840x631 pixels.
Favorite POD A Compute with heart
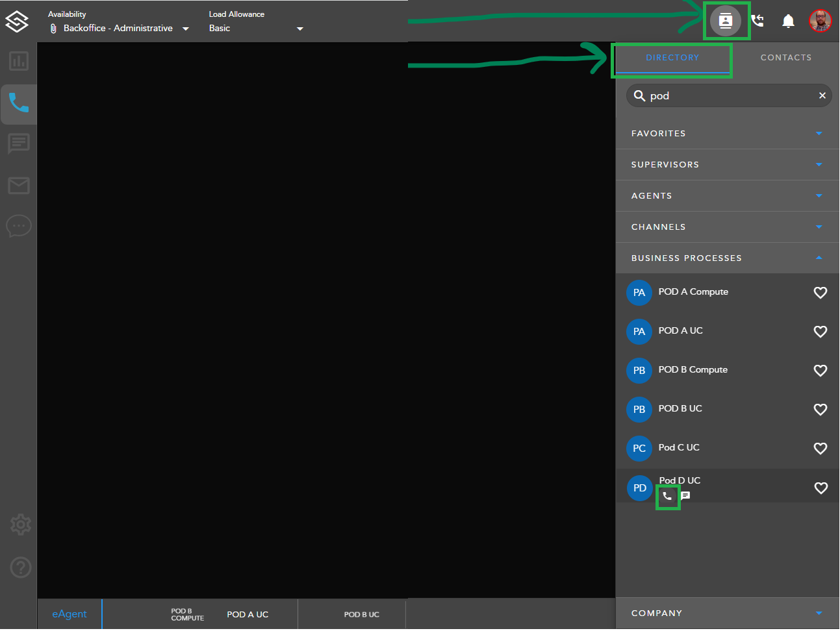pos(820,293)
